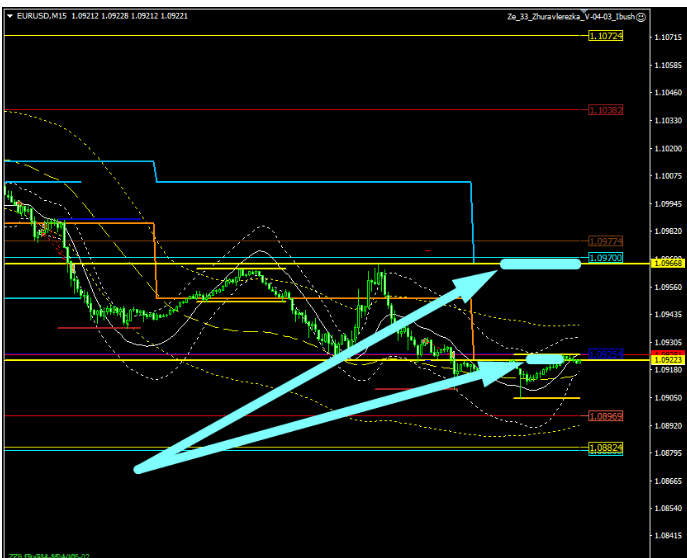687x558 pixels.
Task: Click 1.09050 on the price scale
Action: [x=668, y=398]
